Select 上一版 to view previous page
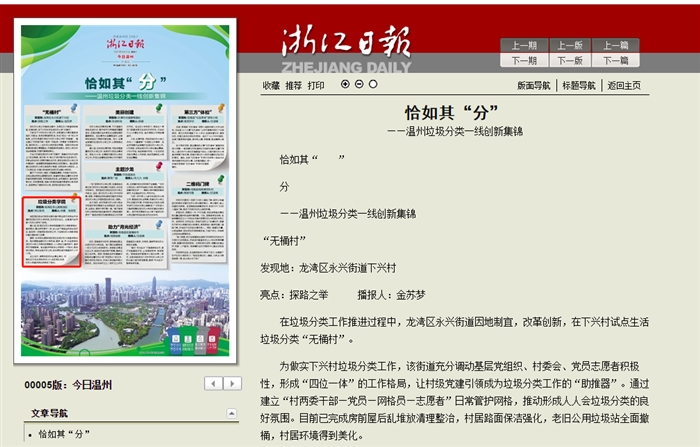The width and height of the screenshot is (700, 447). pyautogui.click(x=570, y=45)
